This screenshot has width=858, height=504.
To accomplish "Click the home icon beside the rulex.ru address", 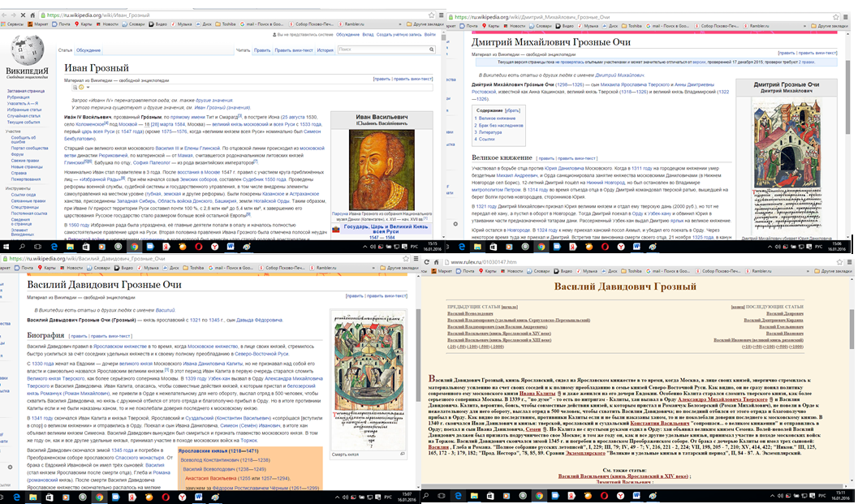I will tap(437, 262).
